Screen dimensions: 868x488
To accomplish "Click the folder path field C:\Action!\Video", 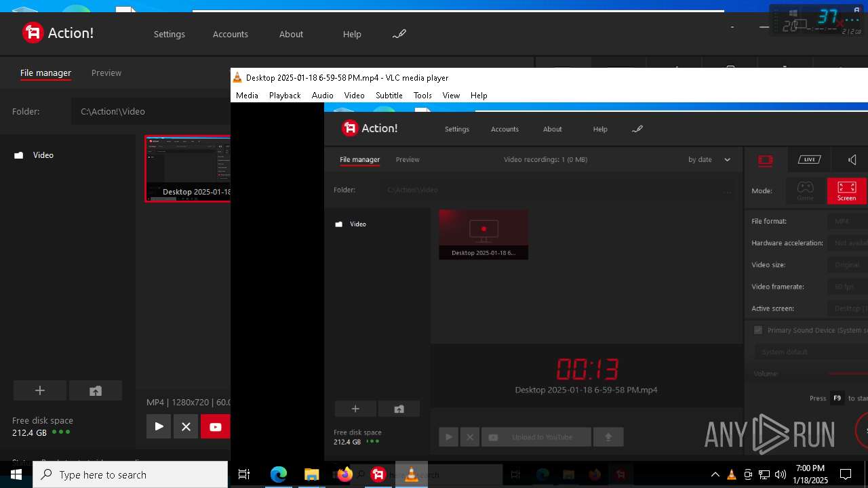I will 151,111.
